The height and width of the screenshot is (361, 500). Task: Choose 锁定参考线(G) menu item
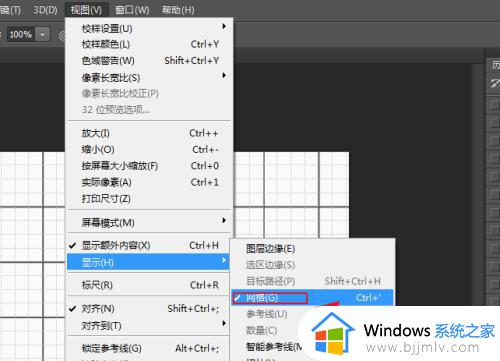(149, 349)
